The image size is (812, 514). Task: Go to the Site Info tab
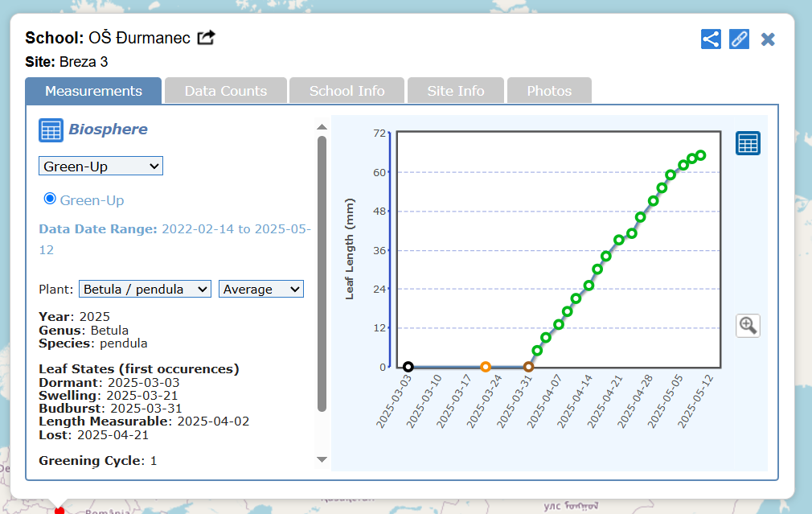(456, 91)
